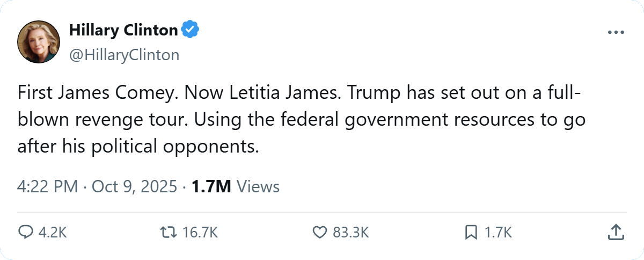This screenshot has height=260, width=644.
Task: Click the 1.7M view count number
Action: pos(211,186)
